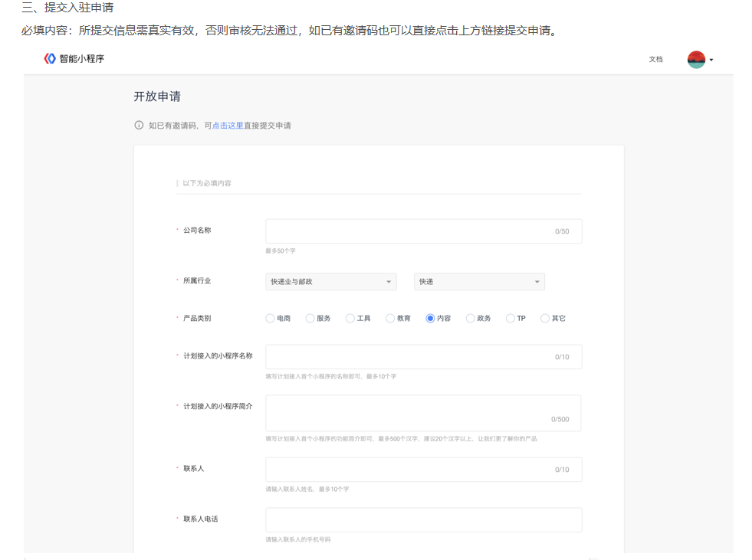The image size is (752, 560).
Task: Select the 服务 radio option
Action: point(310,319)
